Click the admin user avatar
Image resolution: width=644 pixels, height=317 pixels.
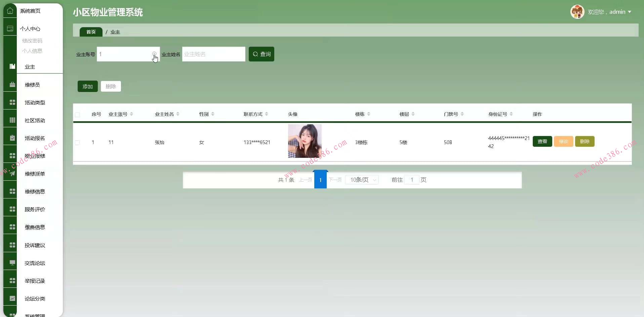pos(577,12)
